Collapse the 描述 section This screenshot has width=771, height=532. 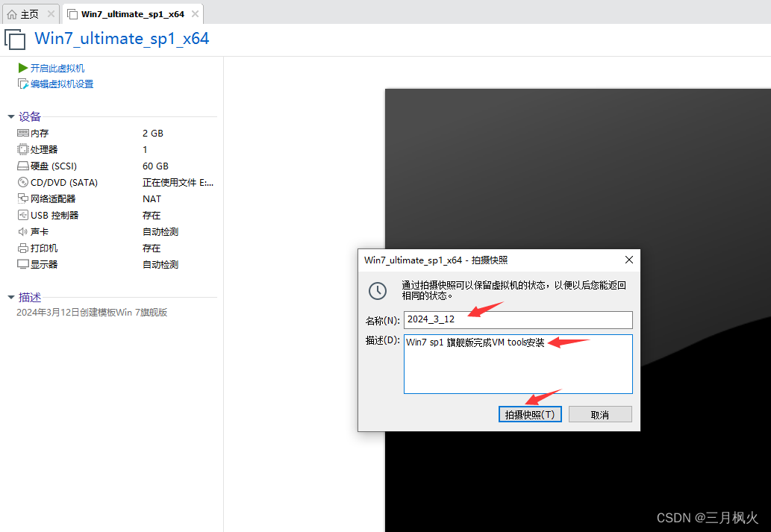[10, 297]
